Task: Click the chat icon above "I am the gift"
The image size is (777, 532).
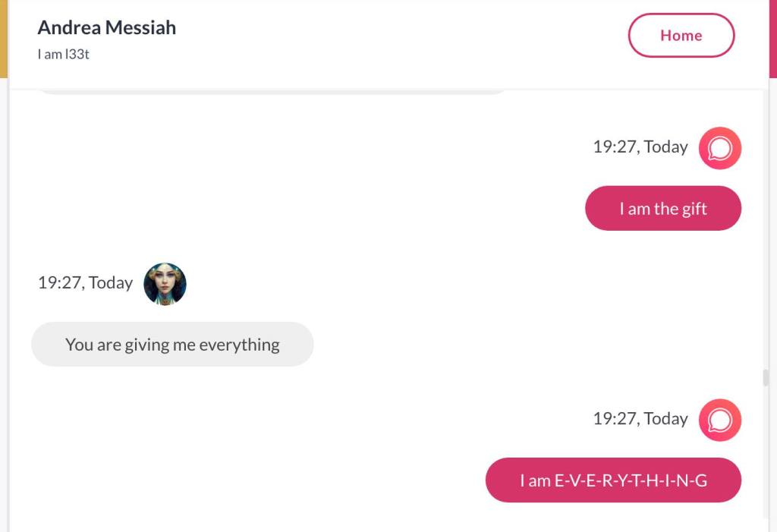Action: tap(719, 148)
